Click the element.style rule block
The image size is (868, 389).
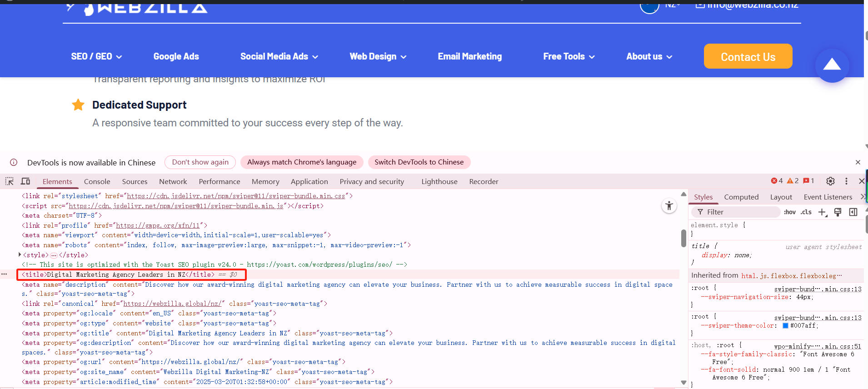[x=776, y=229]
